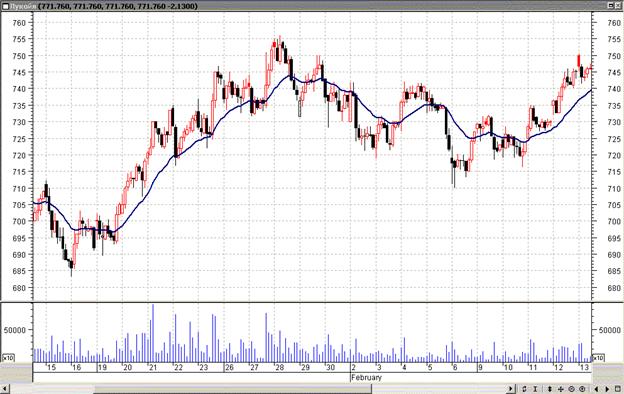Click date label 15 on the time axis
This screenshot has height=394, width=624.
click(51, 367)
